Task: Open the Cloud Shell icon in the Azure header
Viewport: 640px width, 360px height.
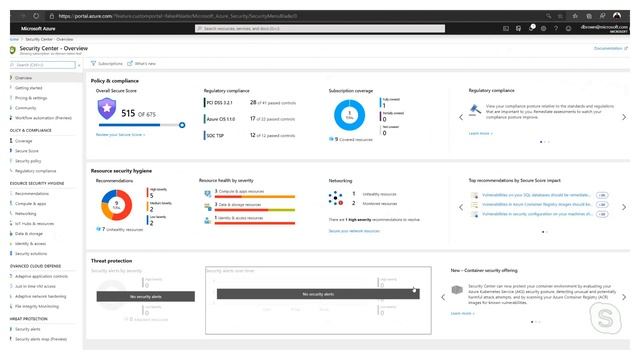Action: click(506, 28)
